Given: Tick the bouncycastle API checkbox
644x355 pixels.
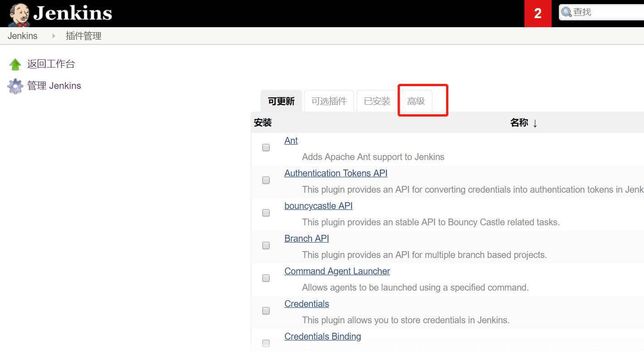Looking at the screenshot, I should (266, 213).
